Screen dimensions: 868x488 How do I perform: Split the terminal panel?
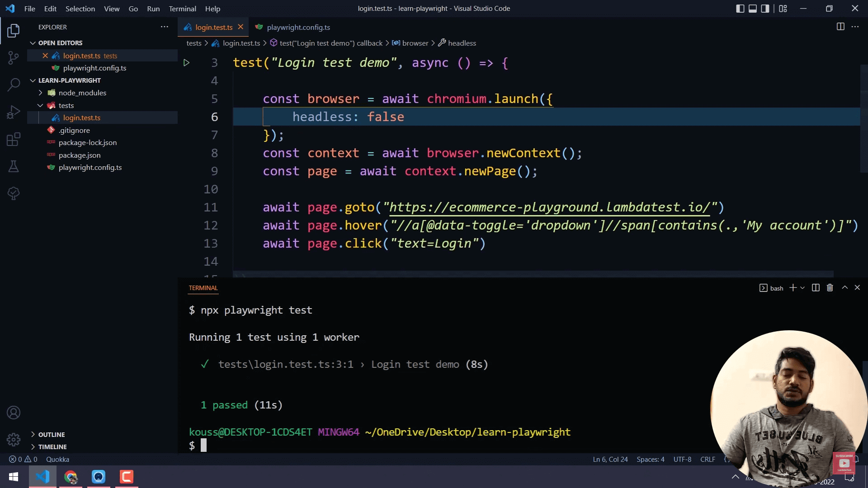click(x=816, y=288)
